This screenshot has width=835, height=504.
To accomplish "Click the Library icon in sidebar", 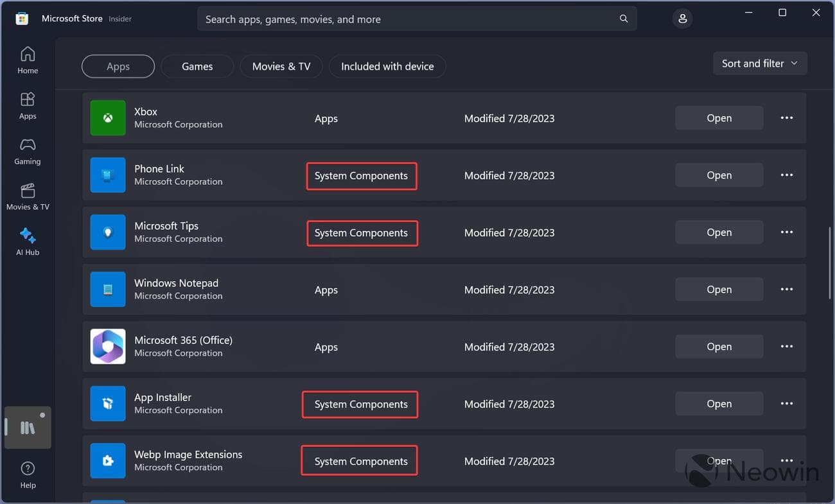I will coord(28,428).
